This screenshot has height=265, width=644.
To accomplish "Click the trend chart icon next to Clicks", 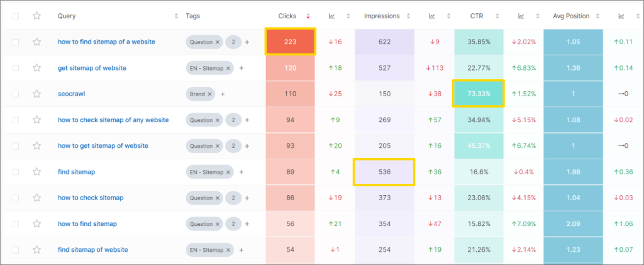I will click(331, 16).
